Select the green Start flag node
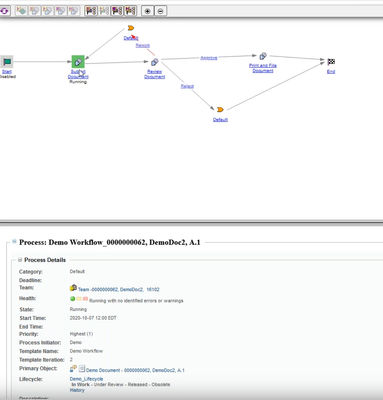Image resolution: width=383 pixels, height=400 pixels. click(x=7, y=62)
